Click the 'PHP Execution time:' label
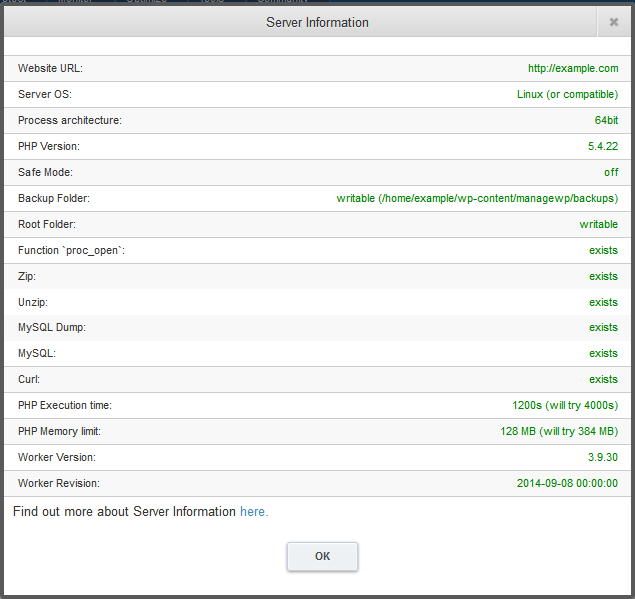Image resolution: width=635 pixels, height=599 pixels. click(65, 405)
